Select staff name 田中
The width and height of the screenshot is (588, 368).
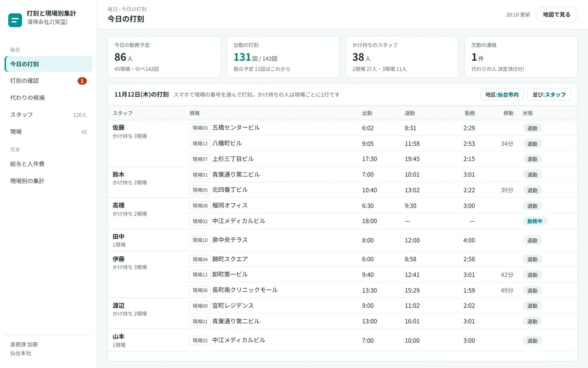coord(119,236)
